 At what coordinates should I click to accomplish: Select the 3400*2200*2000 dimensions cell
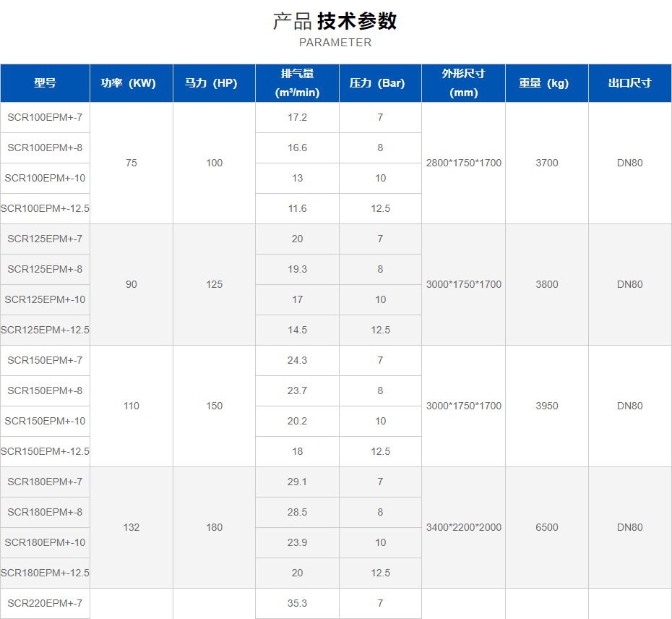point(463,527)
